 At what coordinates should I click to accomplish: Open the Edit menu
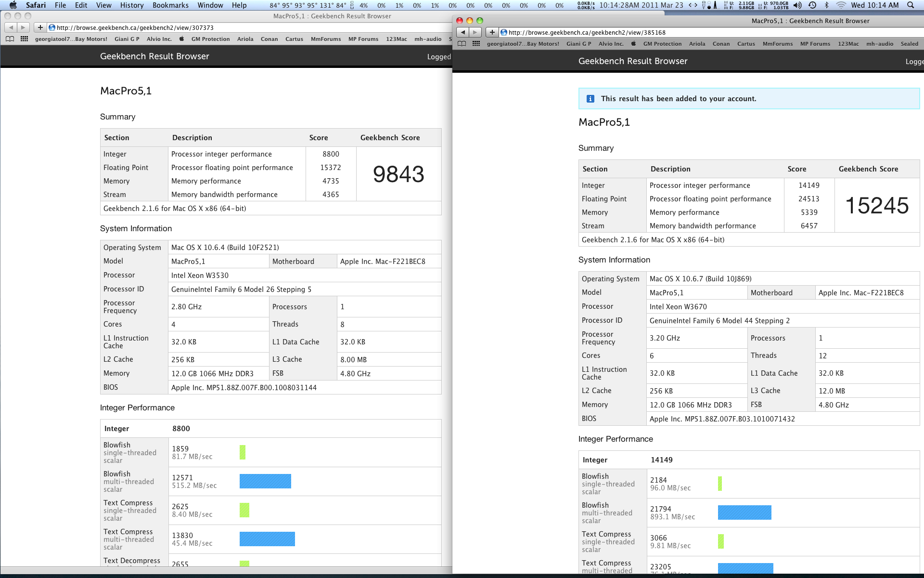click(x=81, y=5)
